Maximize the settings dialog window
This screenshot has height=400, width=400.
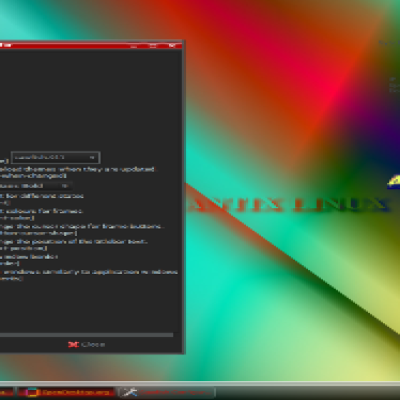coord(153,46)
